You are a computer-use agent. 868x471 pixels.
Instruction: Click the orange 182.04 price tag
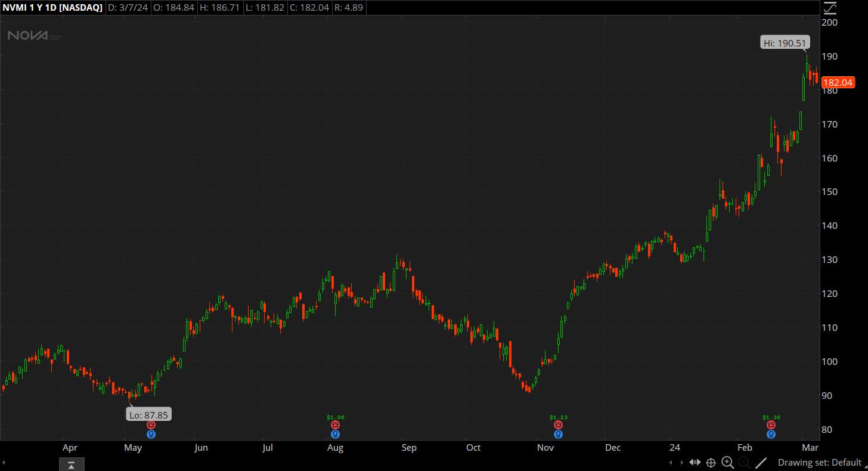click(x=838, y=82)
